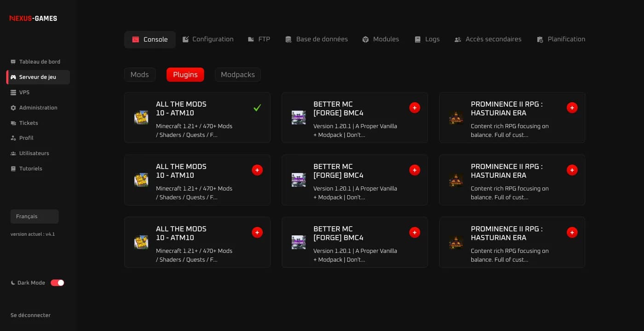Screen dimensions: 644x331
Task: Click the VPS server icon
Action: (x=13, y=93)
